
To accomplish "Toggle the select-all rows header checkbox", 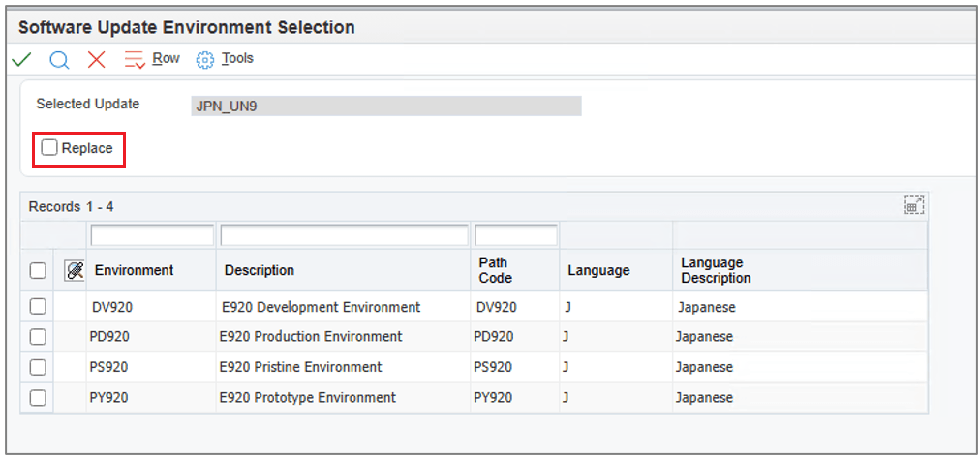I will (x=38, y=271).
